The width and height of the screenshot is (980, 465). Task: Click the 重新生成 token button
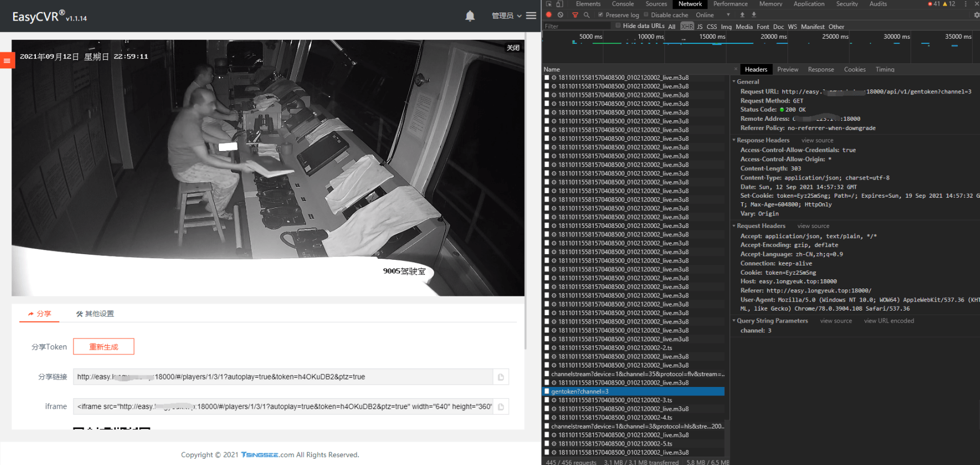pos(104,347)
